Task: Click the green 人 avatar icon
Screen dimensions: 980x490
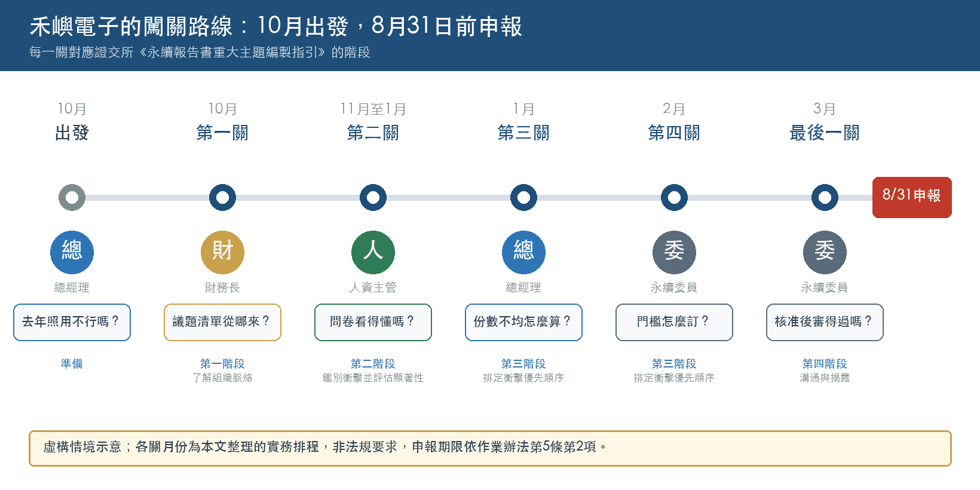Action: [373, 252]
